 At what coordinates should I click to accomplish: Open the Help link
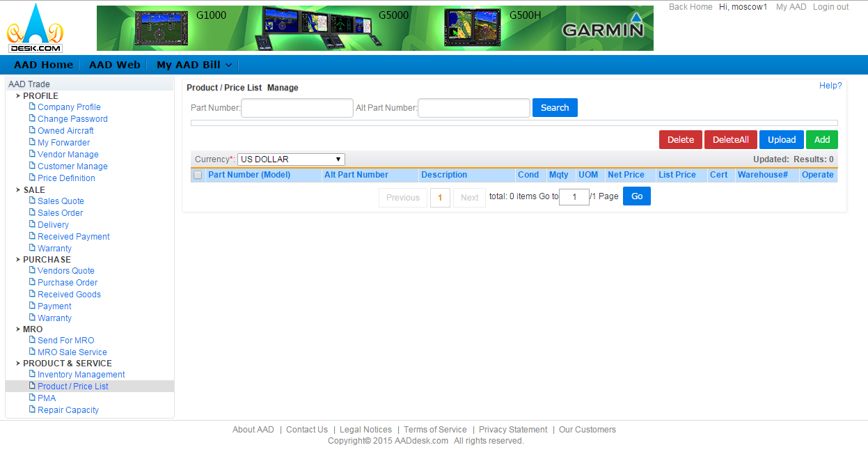[x=830, y=86]
